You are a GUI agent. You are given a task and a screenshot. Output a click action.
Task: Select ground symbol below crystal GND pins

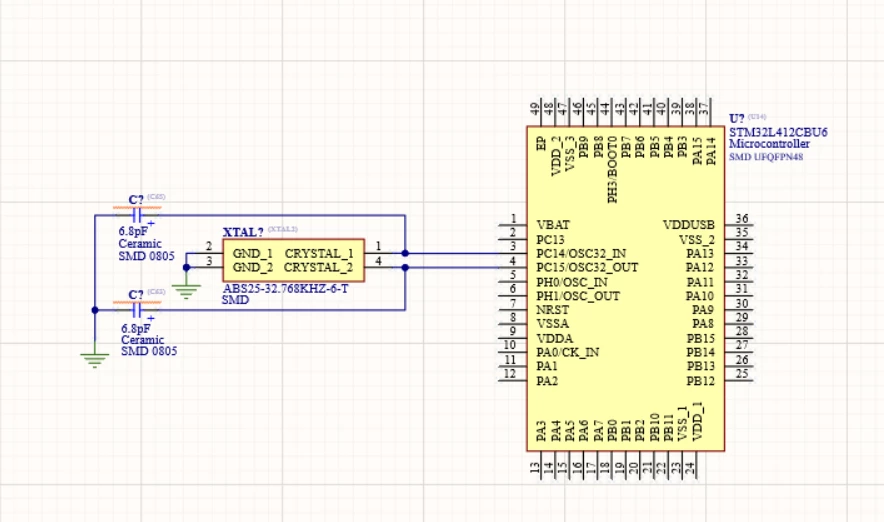(x=186, y=291)
